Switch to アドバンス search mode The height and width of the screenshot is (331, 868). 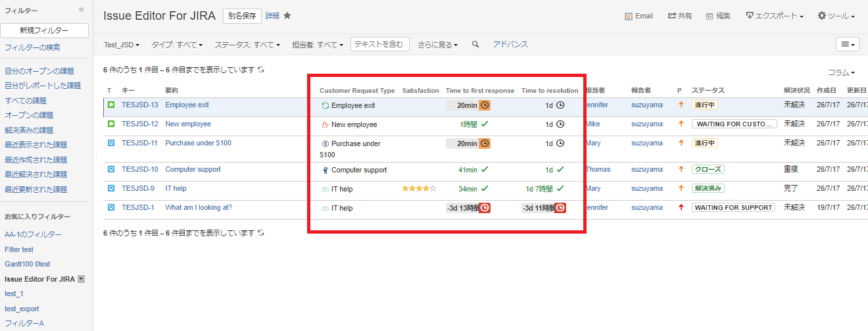pyautogui.click(x=510, y=45)
